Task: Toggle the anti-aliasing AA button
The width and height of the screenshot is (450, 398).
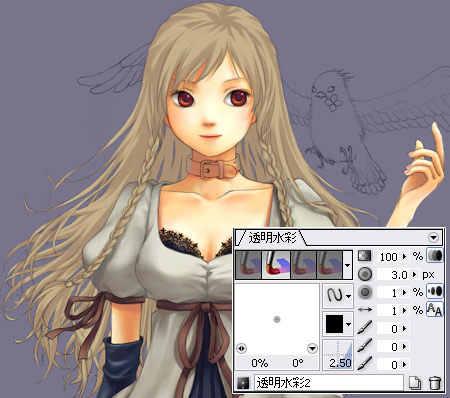Action: 435,309
